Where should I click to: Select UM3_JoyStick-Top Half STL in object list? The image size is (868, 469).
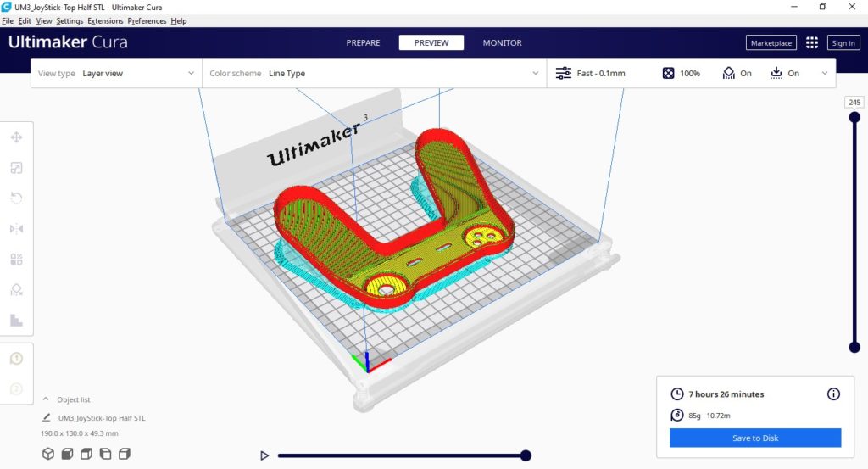[x=102, y=418]
